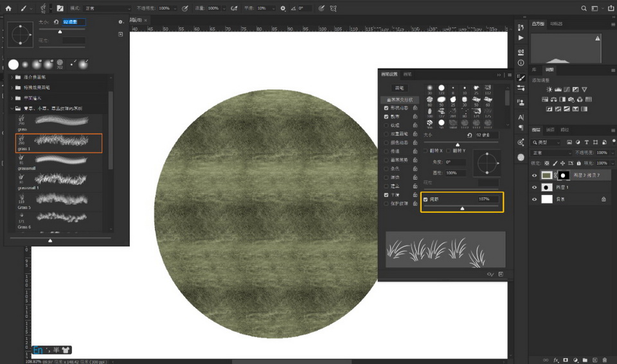Image resolution: width=617 pixels, height=364 pixels.
Task: Click the Home icon in options bar
Action: pos(8,8)
